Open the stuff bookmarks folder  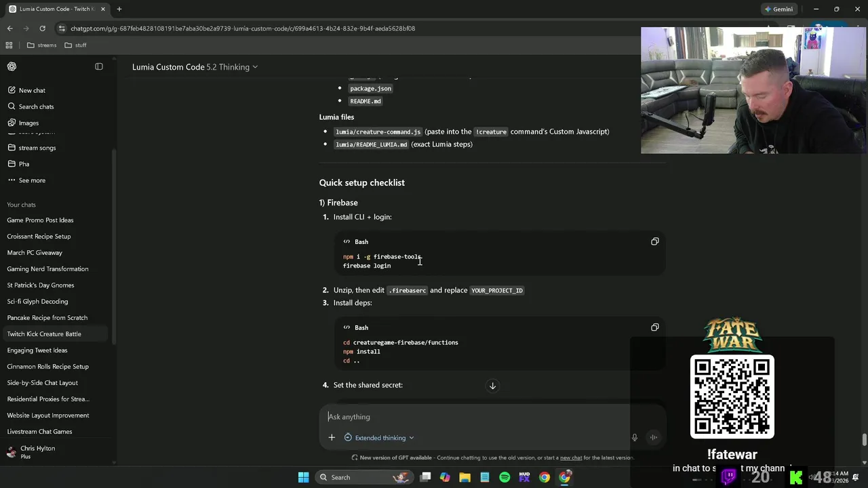point(76,45)
